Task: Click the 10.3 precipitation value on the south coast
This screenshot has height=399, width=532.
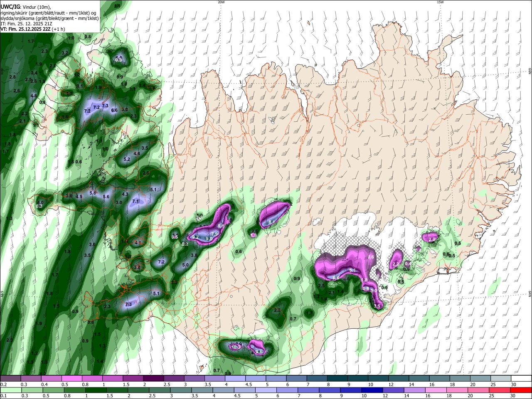Action: [x=236, y=347]
